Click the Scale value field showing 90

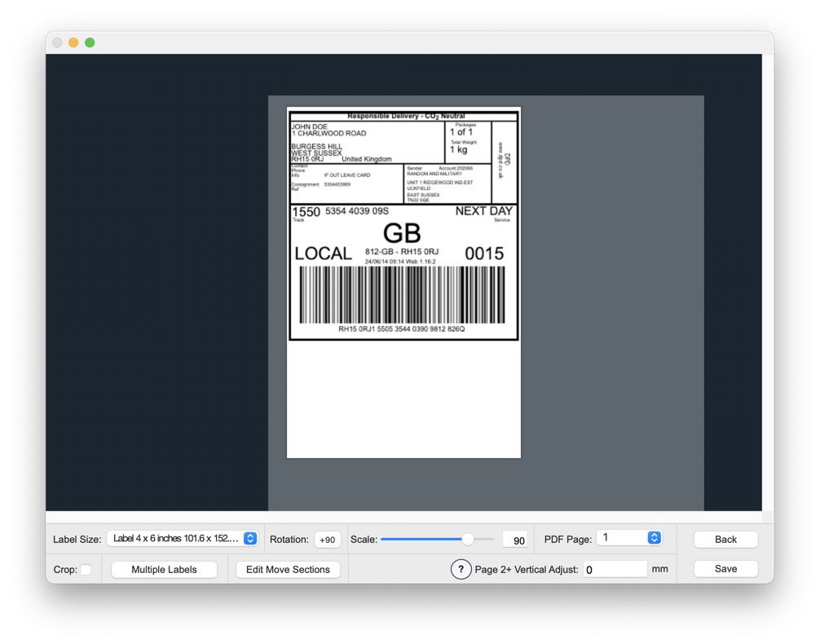coord(515,540)
